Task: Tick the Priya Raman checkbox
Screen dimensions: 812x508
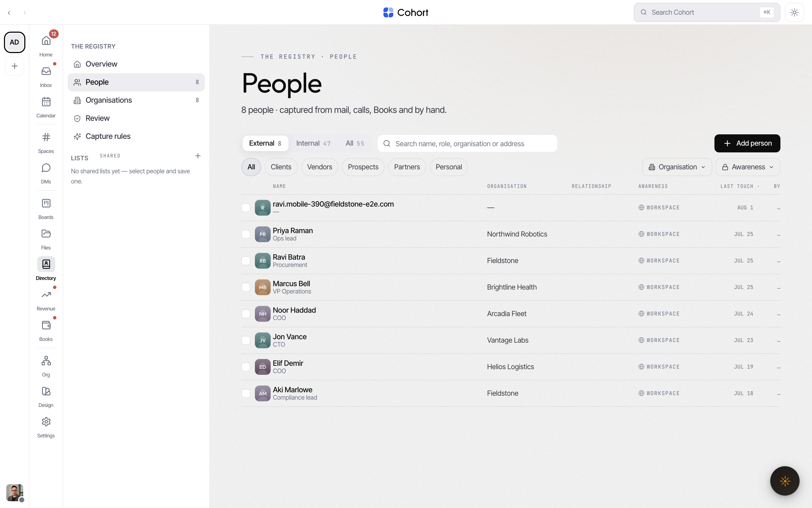Action: (246, 234)
